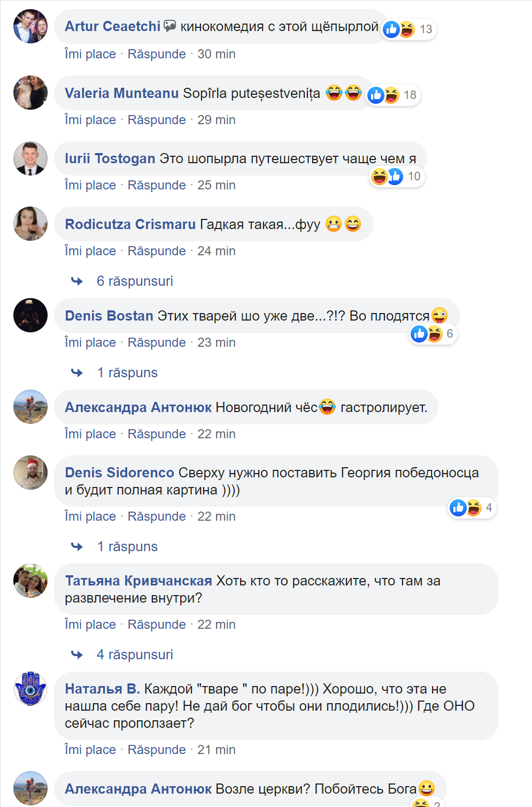View reactions on Iurii Tostogan's comment

tap(396, 177)
